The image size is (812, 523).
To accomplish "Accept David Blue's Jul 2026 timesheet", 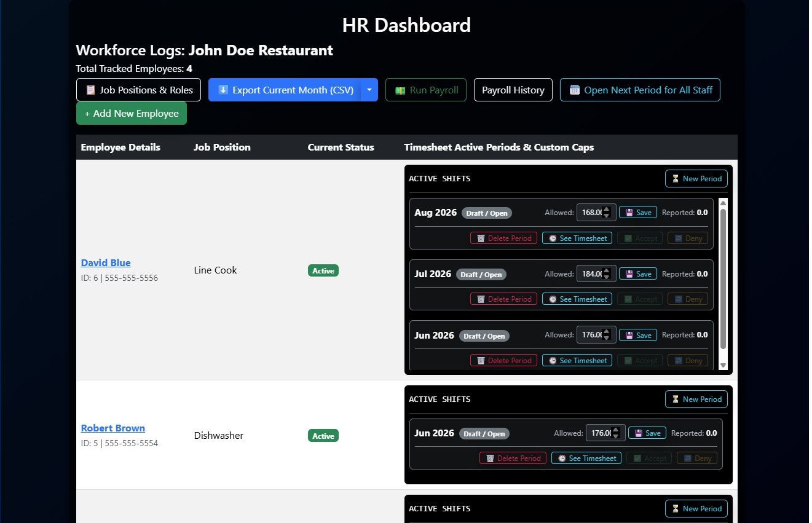I will [x=640, y=299].
